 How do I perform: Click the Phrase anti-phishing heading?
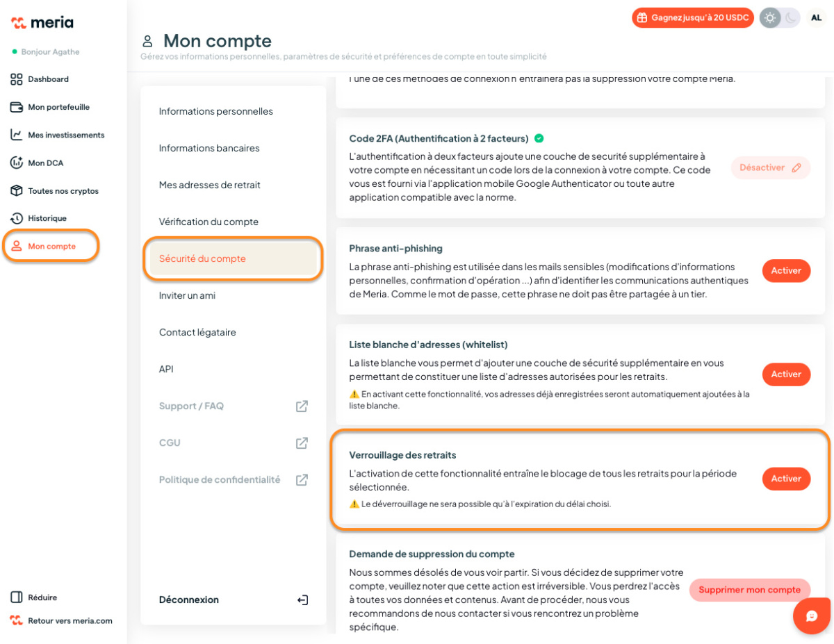[x=395, y=248]
